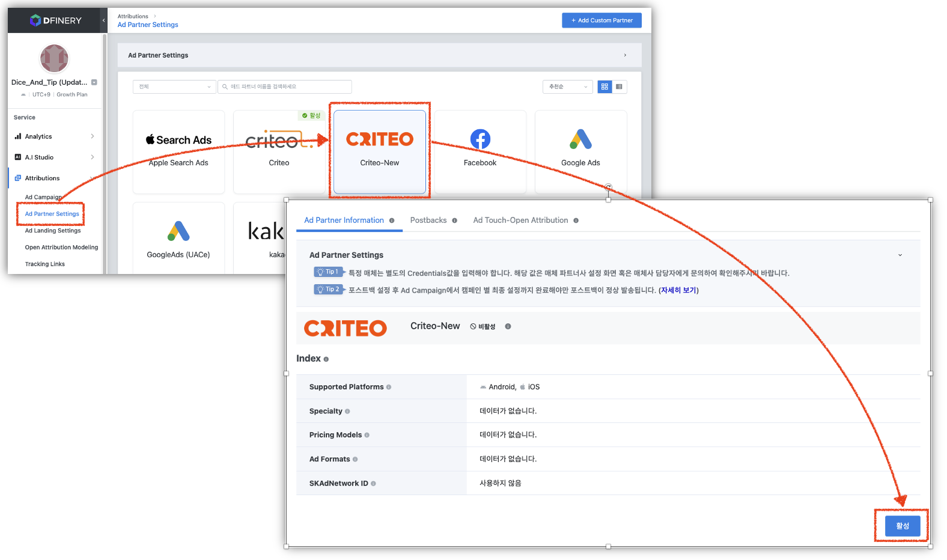
Task: Click info icon beside Supported Platforms
Action: click(389, 387)
